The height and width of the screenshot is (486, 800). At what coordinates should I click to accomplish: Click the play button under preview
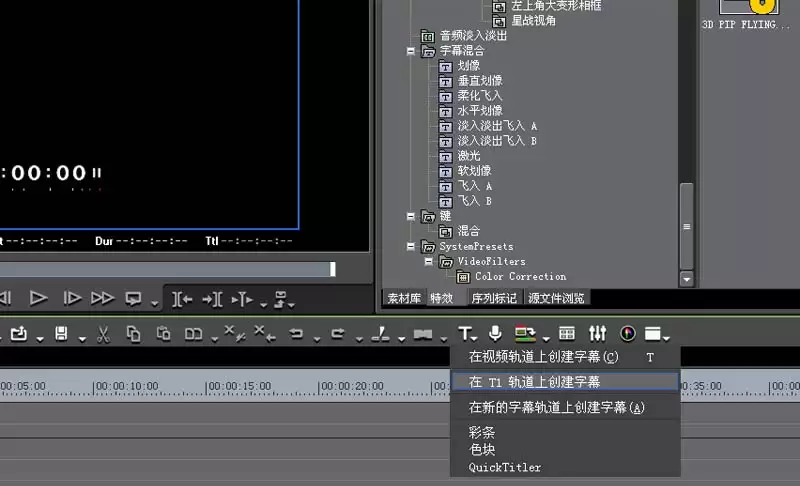click(38, 298)
